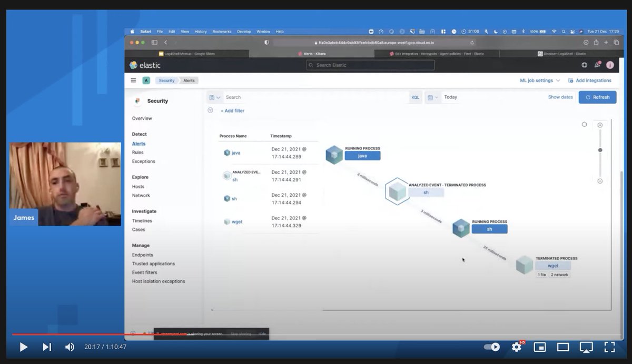Open wget 1 file events
The height and width of the screenshot is (364, 632).
tap(541, 275)
